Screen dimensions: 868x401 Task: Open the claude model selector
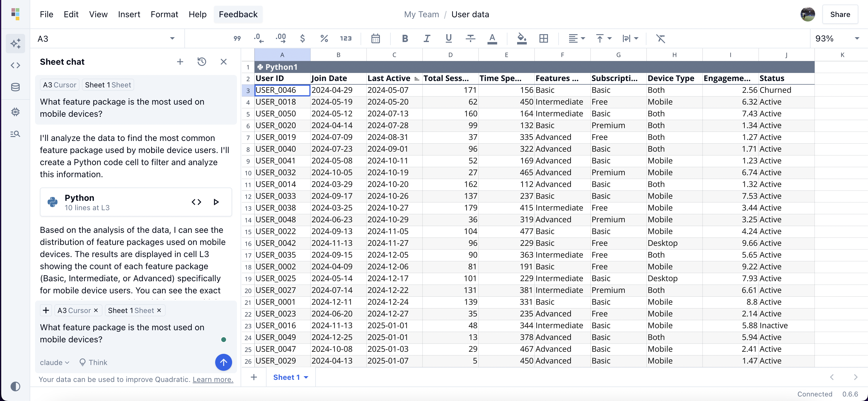tap(55, 362)
